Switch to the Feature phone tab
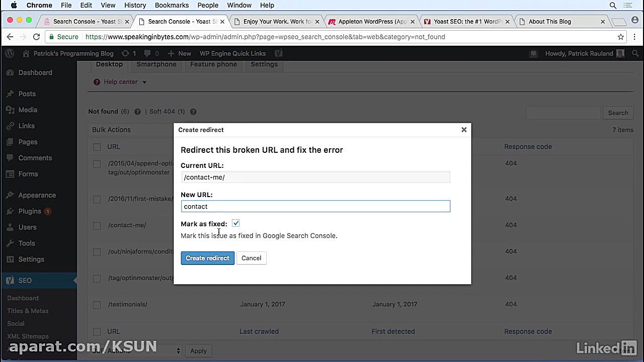The width and height of the screenshot is (644, 362). pos(213,64)
